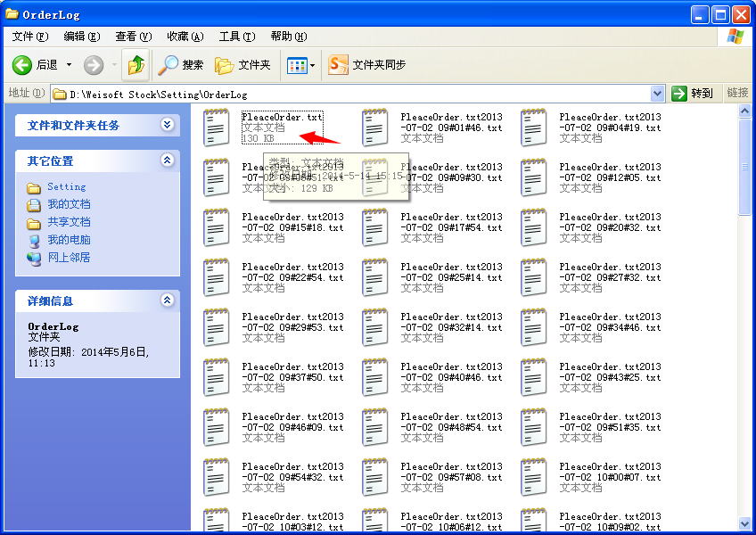756x535 pixels.
Task: Toggle the 文件夹 folders pane
Action: click(242, 64)
